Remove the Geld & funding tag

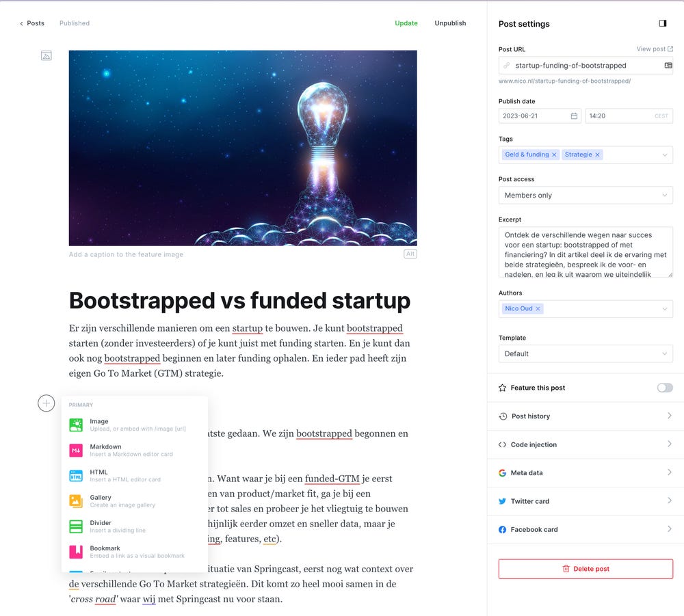coord(554,155)
